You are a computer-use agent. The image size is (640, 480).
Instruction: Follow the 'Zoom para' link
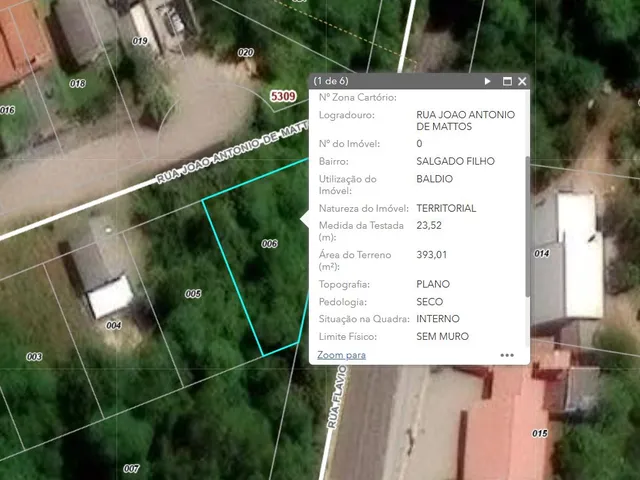[x=341, y=355]
